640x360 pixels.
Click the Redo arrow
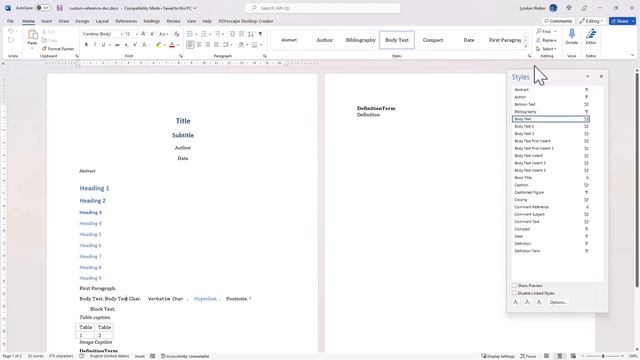11,40
